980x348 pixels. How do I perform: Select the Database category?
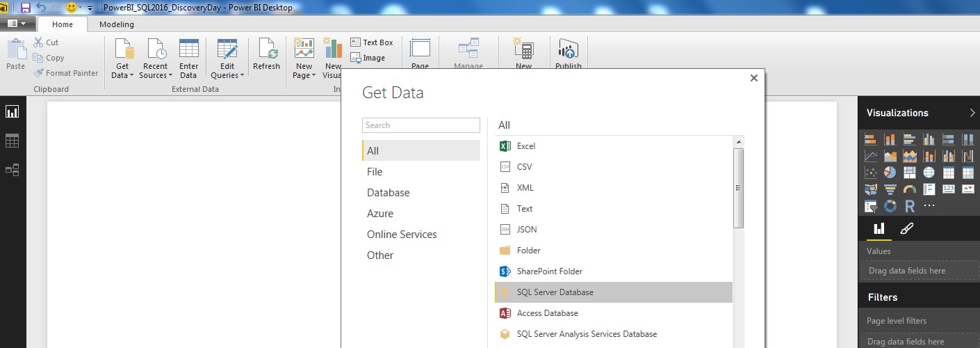pos(420,193)
